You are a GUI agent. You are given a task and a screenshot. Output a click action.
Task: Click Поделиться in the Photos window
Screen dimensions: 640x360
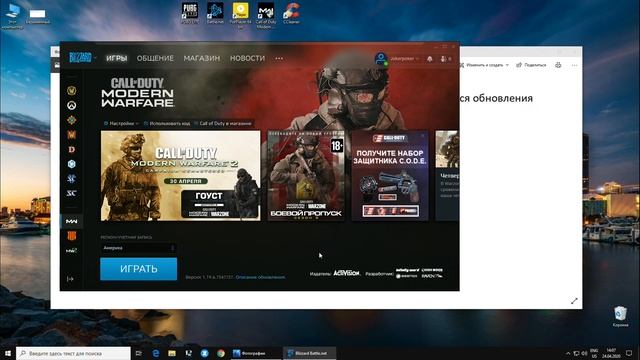[x=531, y=65]
